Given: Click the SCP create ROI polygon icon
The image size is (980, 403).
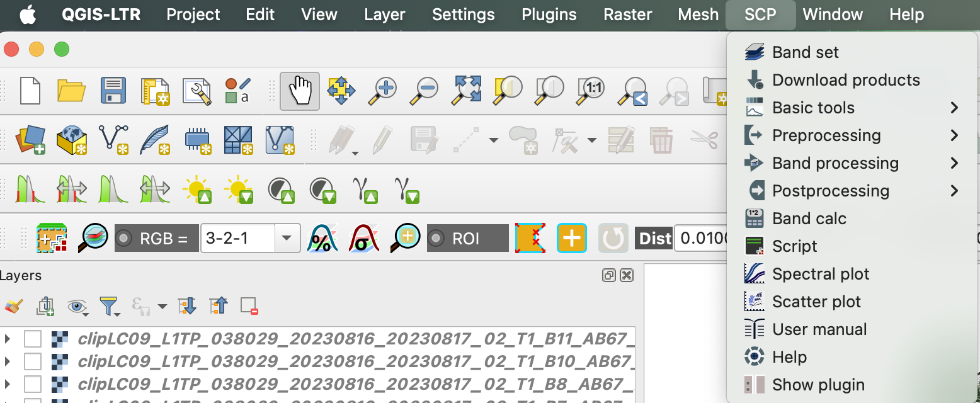Looking at the screenshot, I should (530, 239).
